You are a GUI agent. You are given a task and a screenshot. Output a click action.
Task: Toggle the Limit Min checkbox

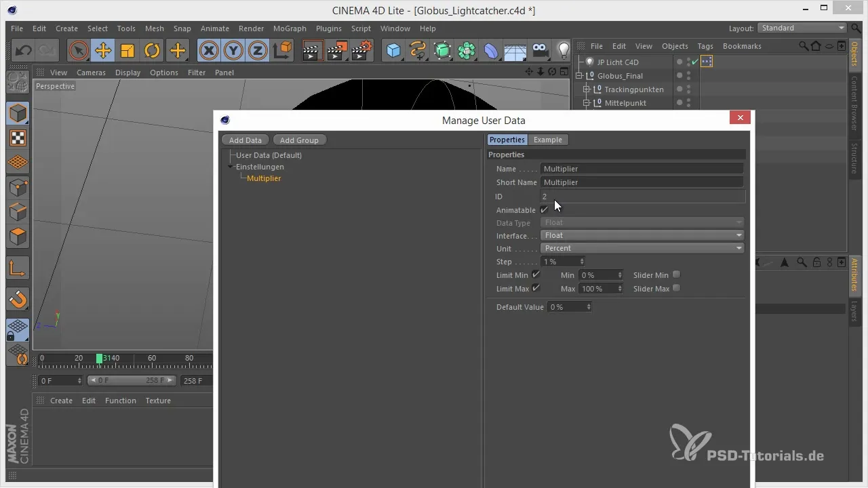pos(536,274)
